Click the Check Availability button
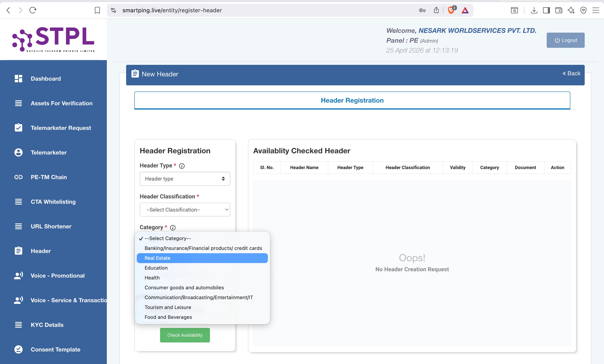The width and height of the screenshot is (604, 364). pyautogui.click(x=185, y=335)
